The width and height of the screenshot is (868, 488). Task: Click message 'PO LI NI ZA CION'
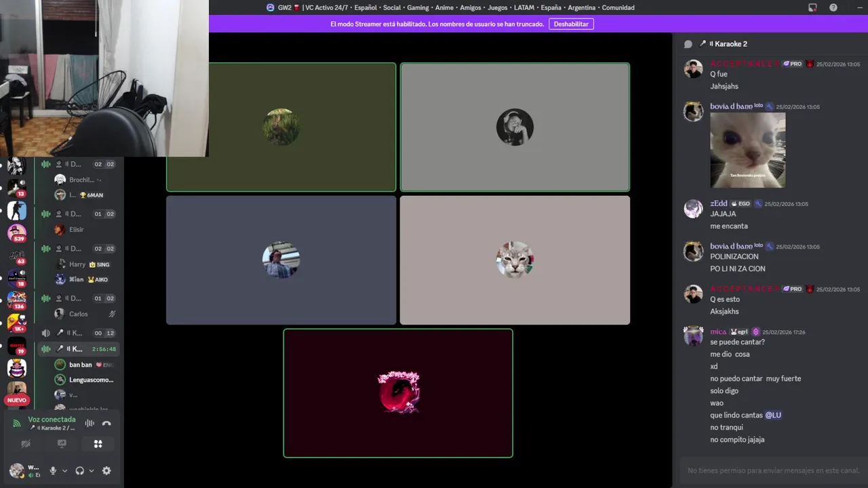pos(738,269)
